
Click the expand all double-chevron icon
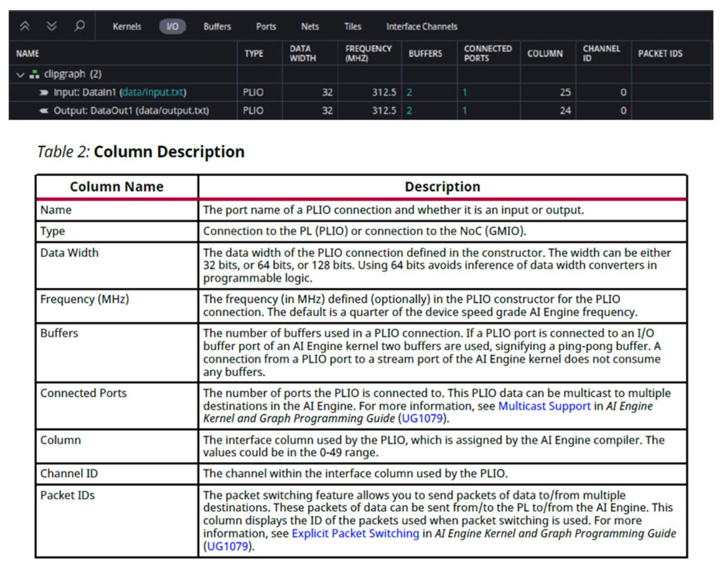[52, 26]
